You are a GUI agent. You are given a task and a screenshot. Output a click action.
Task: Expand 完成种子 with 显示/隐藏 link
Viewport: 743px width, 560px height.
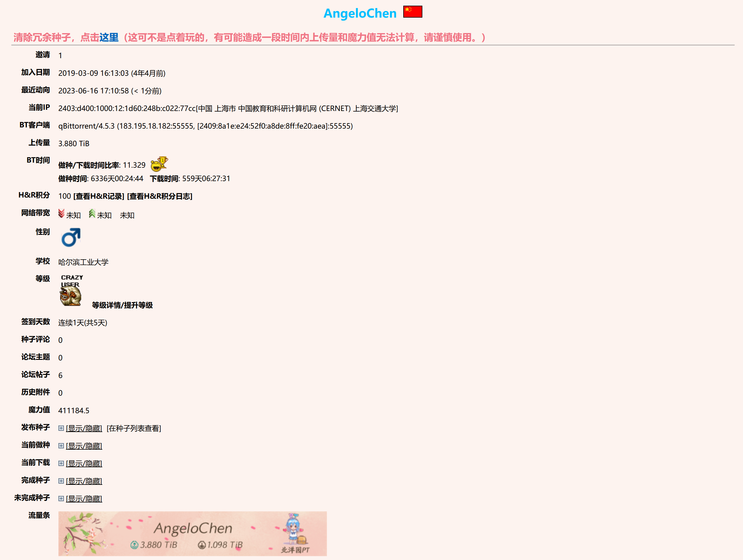[x=84, y=481]
